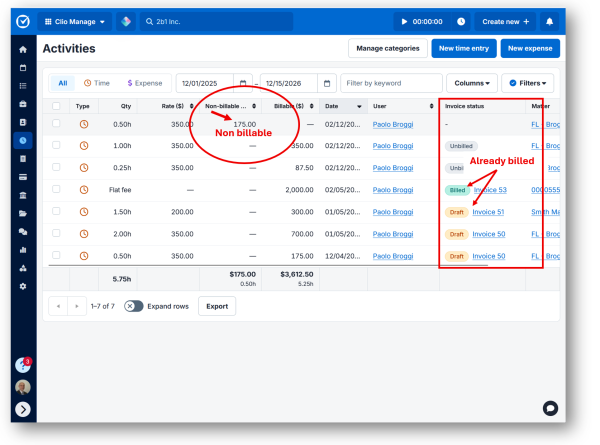Image resolution: width=600 pixels, height=445 pixels.
Task: Open the Columns dropdown
Action: point(472,83)
